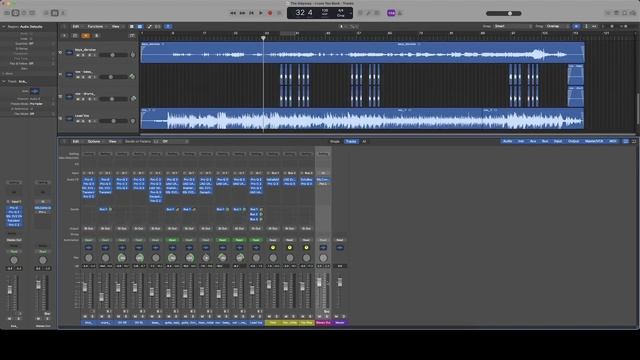The image size is (640, 360).
Task: Click the track icon in Track inspector
Action: (35, 91)
